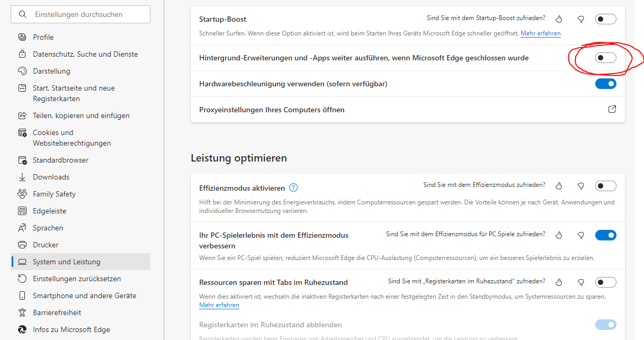This screenshot has width=644, height=340.
Task: Thumbs up for Effizienzmodus für PC Spiele
Action: coord(559,235)
